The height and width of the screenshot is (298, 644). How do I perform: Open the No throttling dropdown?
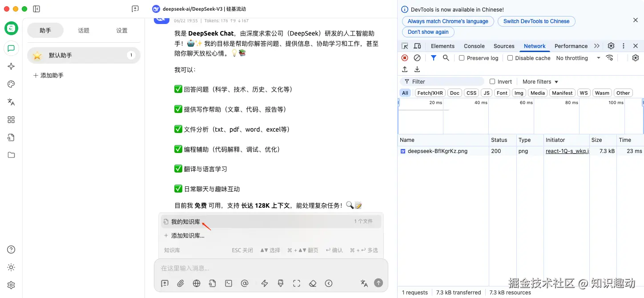578,58
